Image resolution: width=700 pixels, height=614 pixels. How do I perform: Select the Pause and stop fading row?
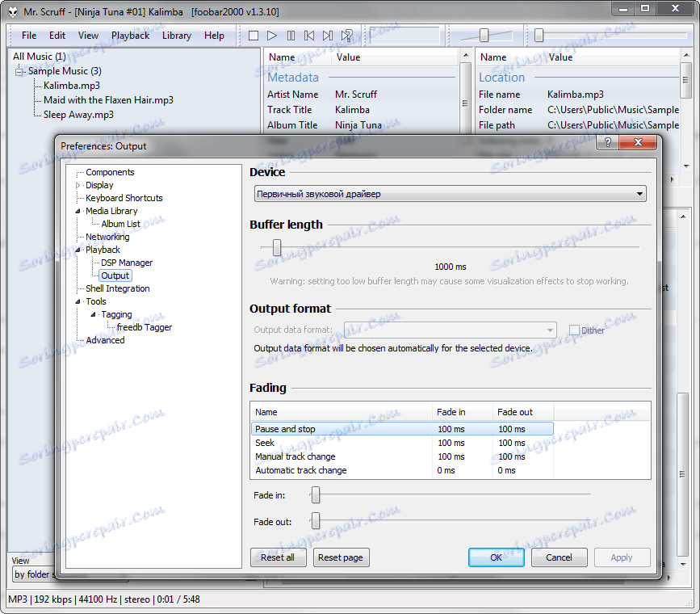coord(402,429)
